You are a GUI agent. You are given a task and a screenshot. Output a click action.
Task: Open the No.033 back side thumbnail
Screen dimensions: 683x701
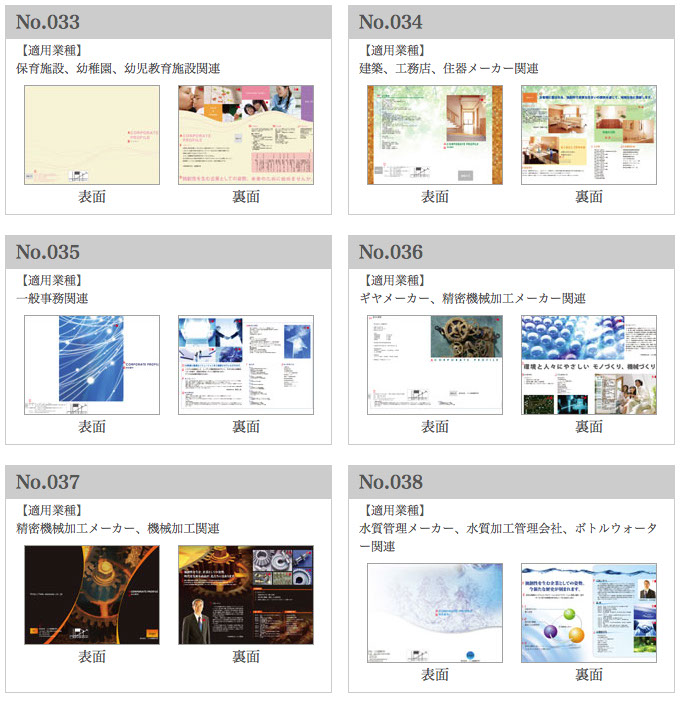[x=246, y=135]
